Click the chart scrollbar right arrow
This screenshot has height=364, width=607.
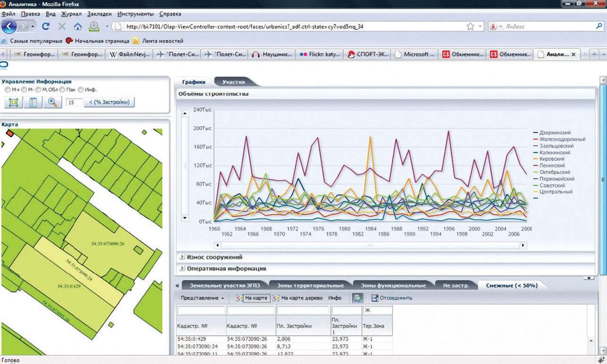click(524, 246)
